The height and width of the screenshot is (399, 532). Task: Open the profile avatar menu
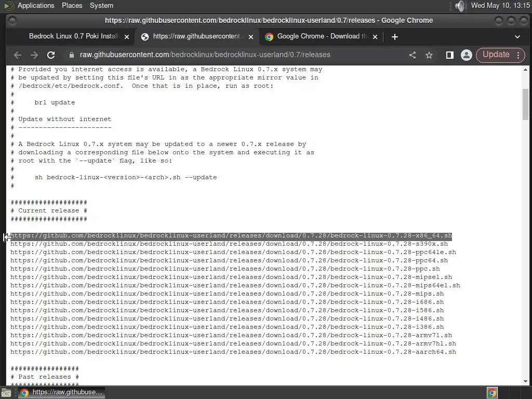pyautogui.click(x=467, y=55)
